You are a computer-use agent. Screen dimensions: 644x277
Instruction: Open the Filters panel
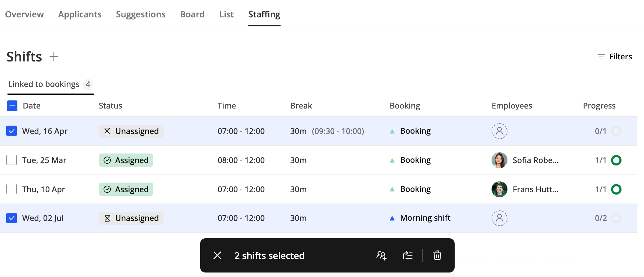[x=615, y=57]
